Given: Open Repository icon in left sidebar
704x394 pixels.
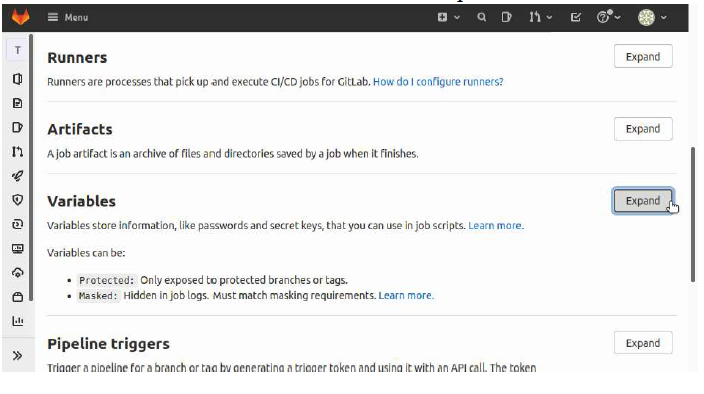Looking at the screenshot, I should tap(18, 104).
